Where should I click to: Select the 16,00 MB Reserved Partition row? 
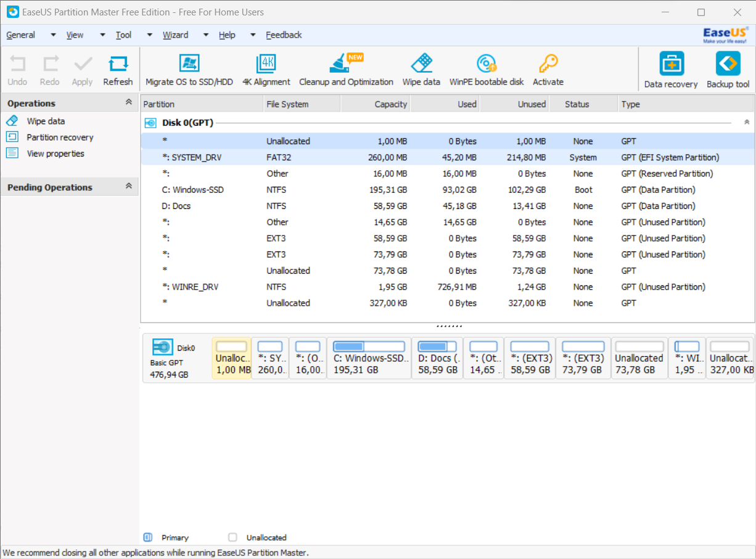(x=448, y=174)
